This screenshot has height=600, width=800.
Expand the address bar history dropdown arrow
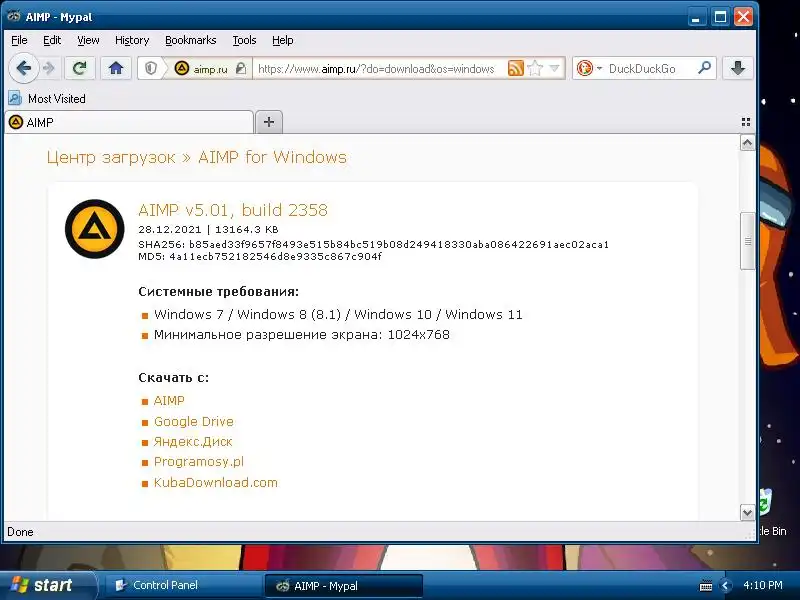click(x=555, y=68)
